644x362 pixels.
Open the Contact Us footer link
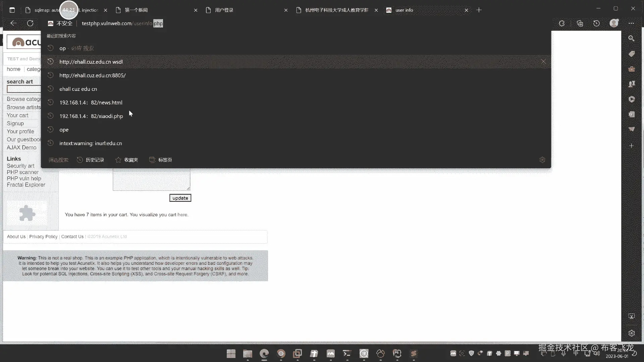pyautogui.click(x=72, y=237)
